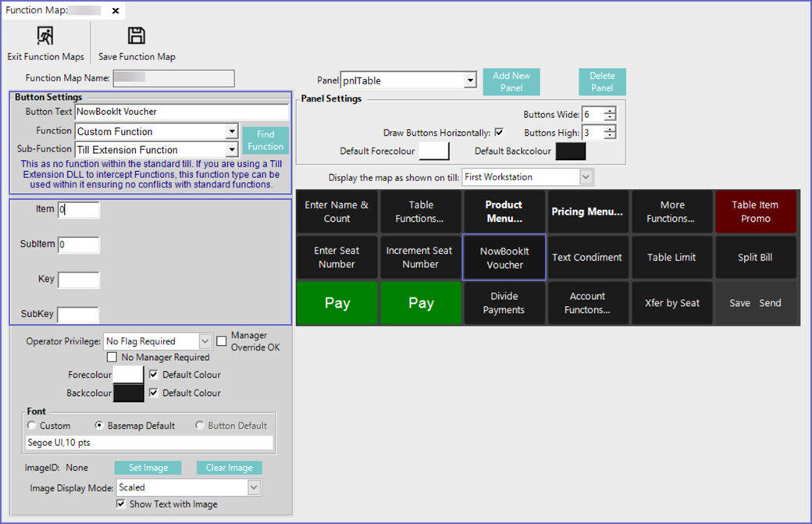Enable the Manager Override OK checkbox
Viewport: 812px width, 524px height.
pyautogui.click(x=222, y=341)
